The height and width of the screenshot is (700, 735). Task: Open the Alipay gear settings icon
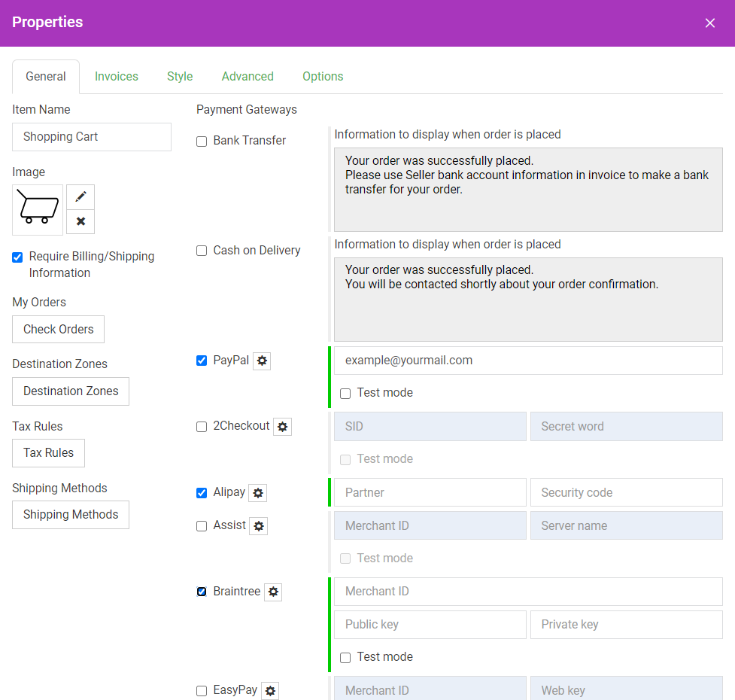258,493
